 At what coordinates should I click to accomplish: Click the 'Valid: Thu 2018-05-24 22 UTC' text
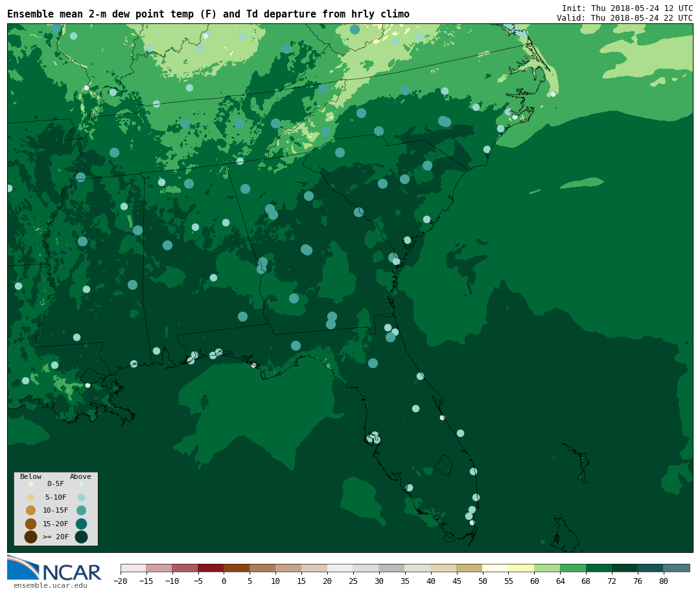tap(625, 18)
